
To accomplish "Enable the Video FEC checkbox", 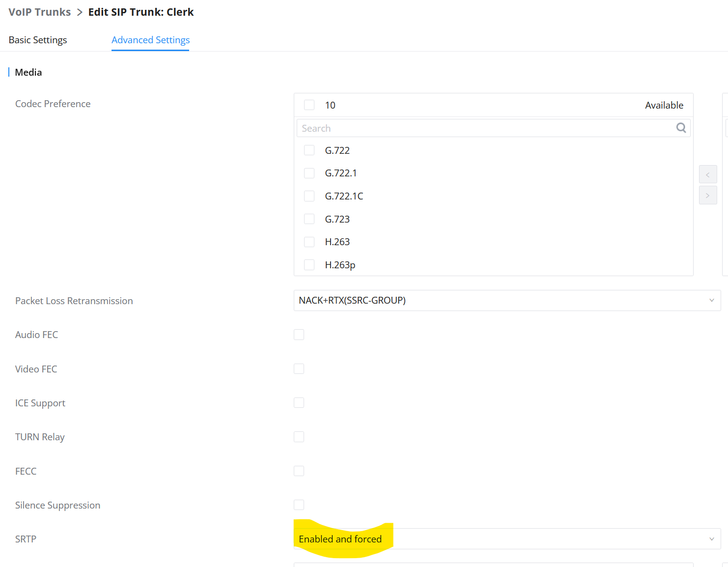I will tap(299, 369).
